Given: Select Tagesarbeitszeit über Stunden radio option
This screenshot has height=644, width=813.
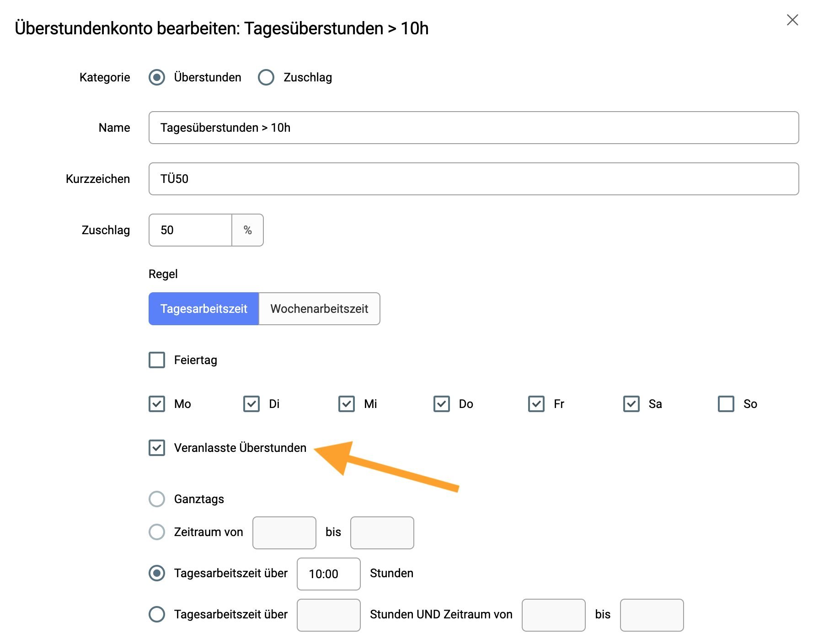Looking at the screenshot, I should 157,573.
